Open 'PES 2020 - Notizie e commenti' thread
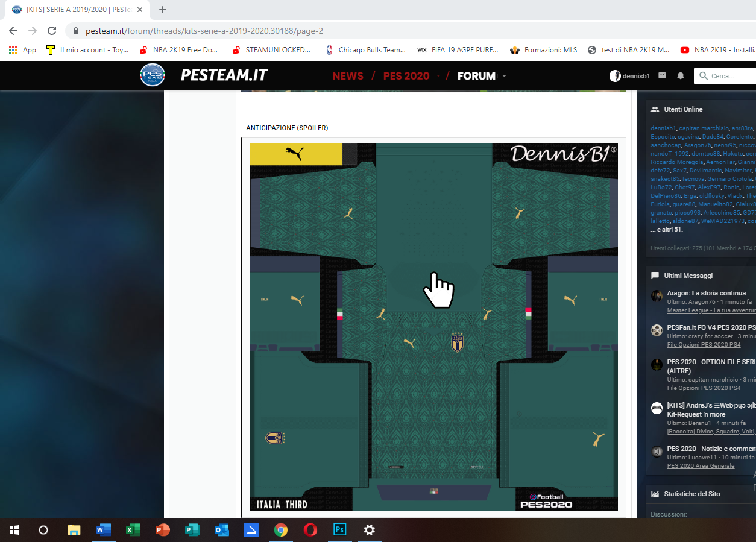 tap(711, 449)
